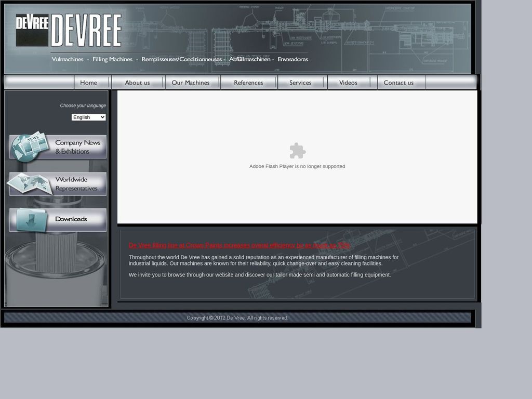The width and height of the screenshot is (532, 399).
Task: Click the world map icon for Representatives
Action: click(30, 183)
